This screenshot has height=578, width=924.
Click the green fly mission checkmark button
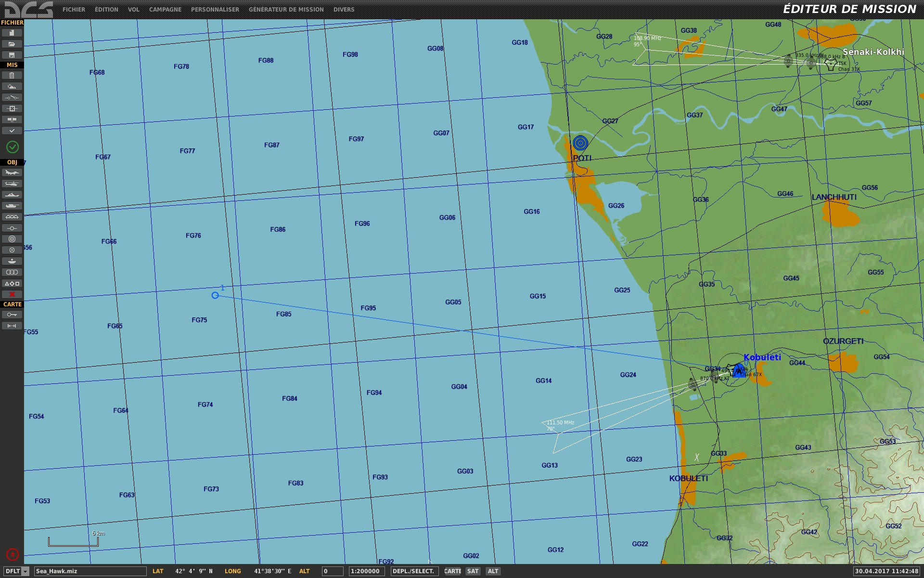[x=12, y=146]
